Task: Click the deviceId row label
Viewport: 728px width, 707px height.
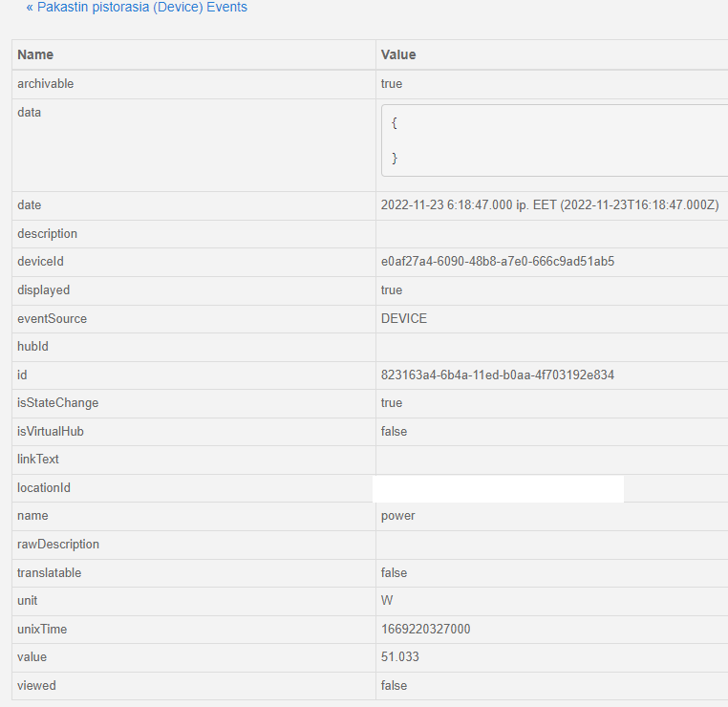Action: (x=40, y=262)
